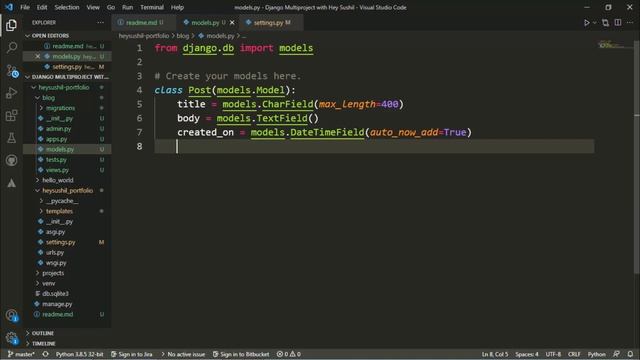This screenshot has width=640, height=360.
Task: Change CRLF end of line sequence
Action: coord(574,354)
